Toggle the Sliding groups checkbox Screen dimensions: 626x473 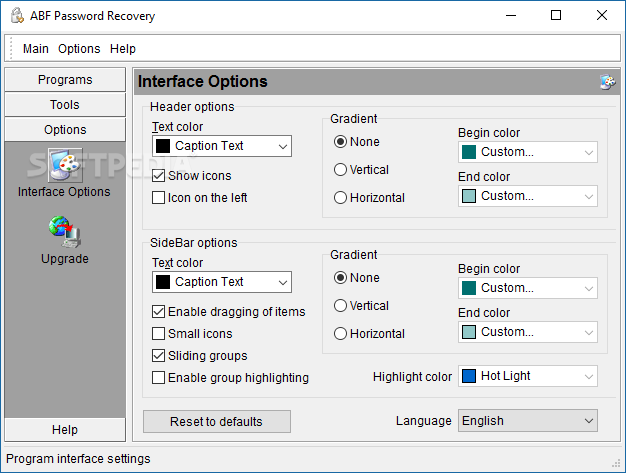coord(158,355)
